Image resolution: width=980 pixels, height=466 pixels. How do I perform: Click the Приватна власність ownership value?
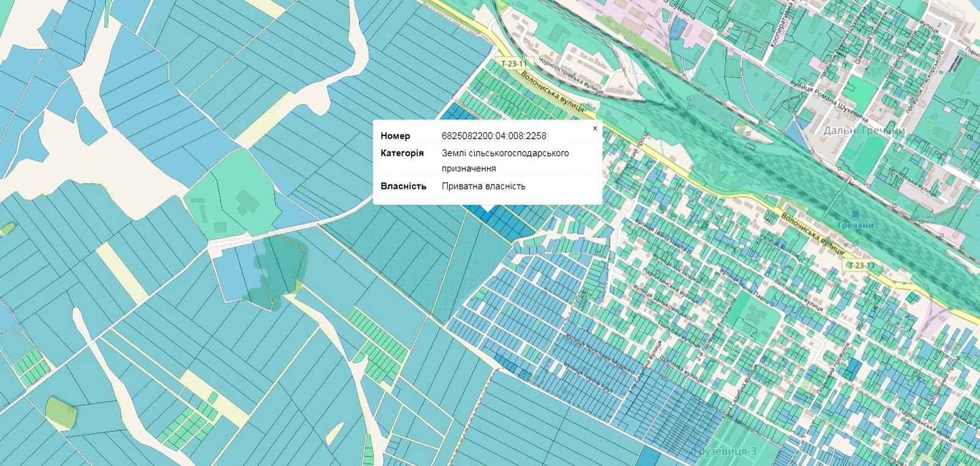(483, 186)
